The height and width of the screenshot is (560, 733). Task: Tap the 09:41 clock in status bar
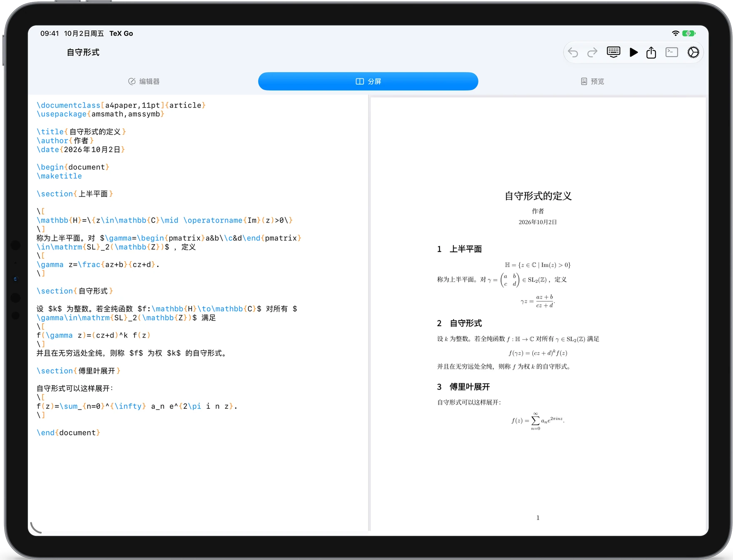(x=50, y=33)
